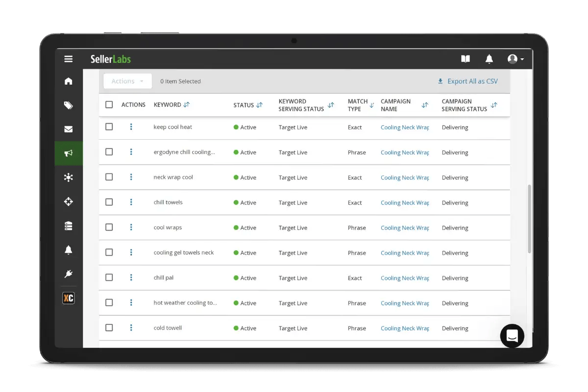Open Cooling Neck Wrap campaign for keep cool heat
588x392 pixels.
tap(405, 127)
